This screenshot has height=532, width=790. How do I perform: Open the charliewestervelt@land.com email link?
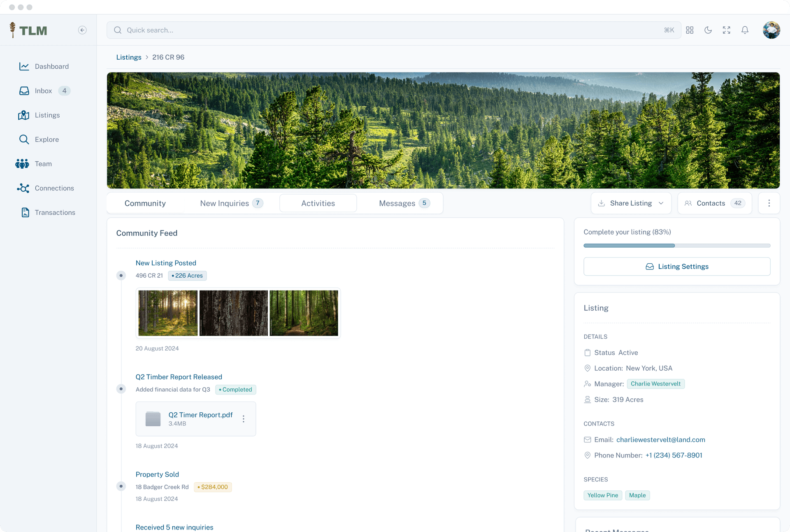coord(660,439)
